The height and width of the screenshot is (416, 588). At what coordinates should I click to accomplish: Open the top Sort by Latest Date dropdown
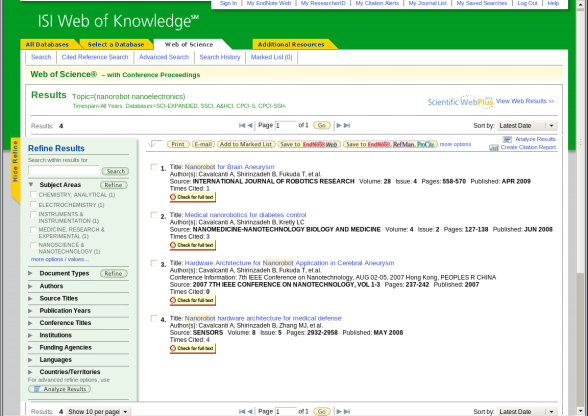click(x=526, y=126)
